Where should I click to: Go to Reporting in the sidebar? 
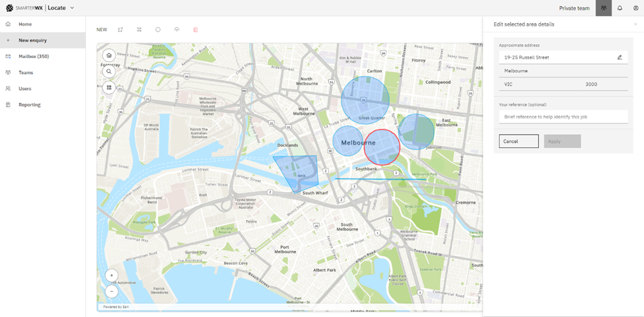pos(30,105)
